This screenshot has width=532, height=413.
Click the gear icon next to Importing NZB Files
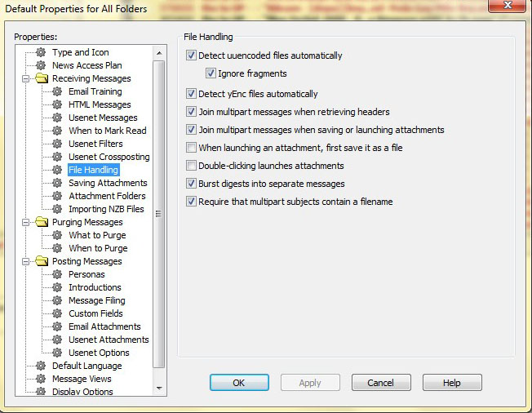point(57,209)
